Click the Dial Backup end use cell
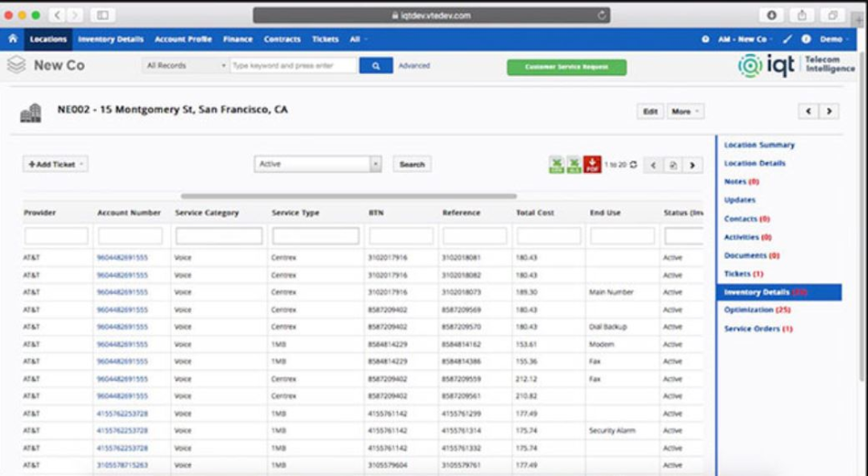Viewport: 868px width, 476px height. click(608, 327)
